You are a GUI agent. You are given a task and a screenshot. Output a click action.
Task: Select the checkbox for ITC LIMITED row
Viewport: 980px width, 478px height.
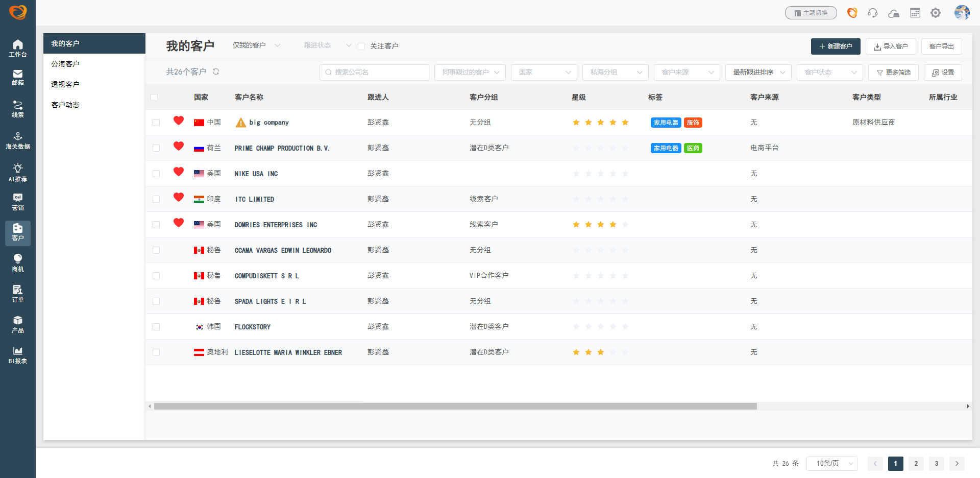(x=156, y=199)
